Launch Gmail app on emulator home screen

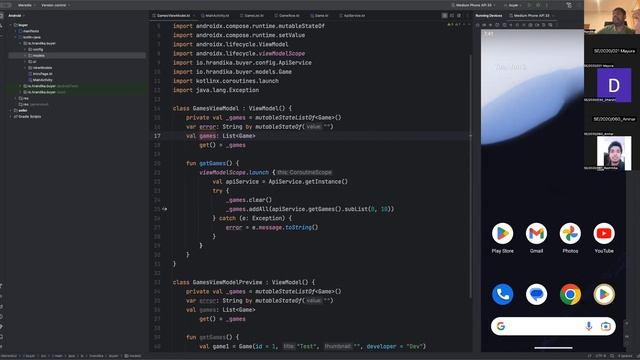click(536, 233)
